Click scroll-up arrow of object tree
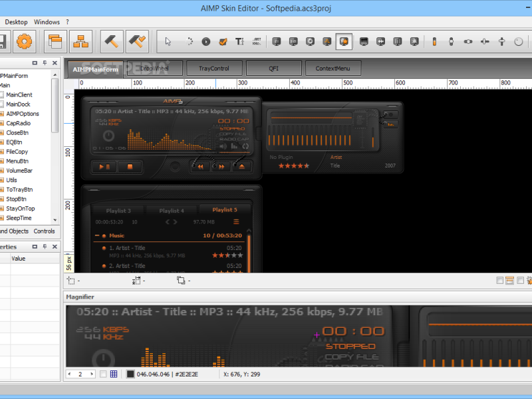 pyautogui.click(x=55, y=74)
